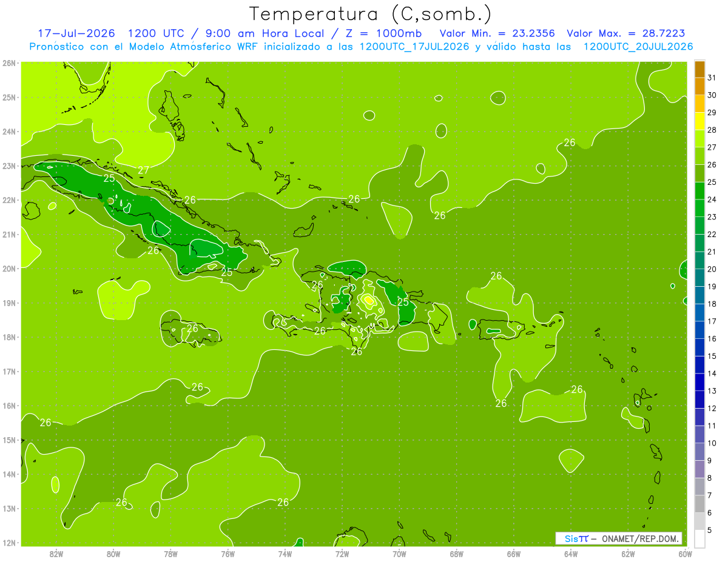Click the 78W longitude axis label
Image resolution: width=728 pixels, height=562 pixels.
(x=170, y=554)
